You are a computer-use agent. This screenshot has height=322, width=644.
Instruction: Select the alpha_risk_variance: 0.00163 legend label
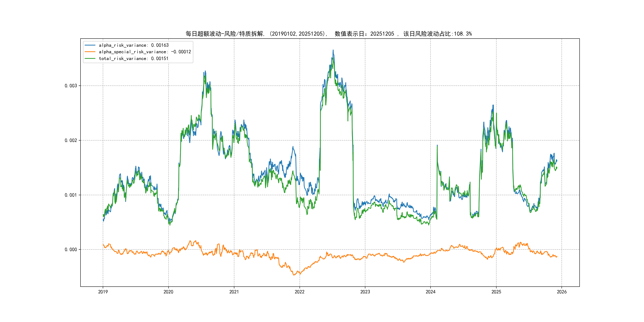tap(134, 45)
